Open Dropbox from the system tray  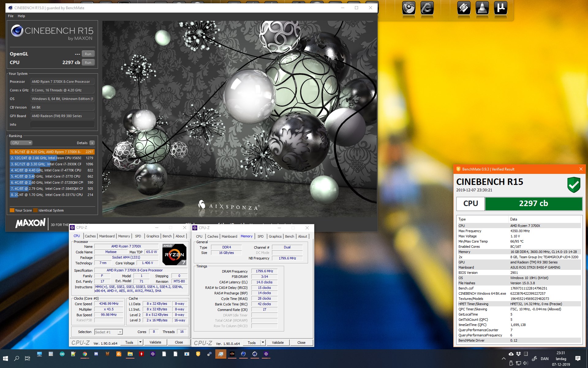point(518,354)
